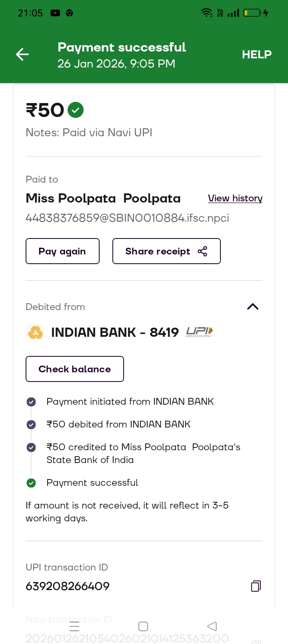Tap the recipient UPI address text

127,218
